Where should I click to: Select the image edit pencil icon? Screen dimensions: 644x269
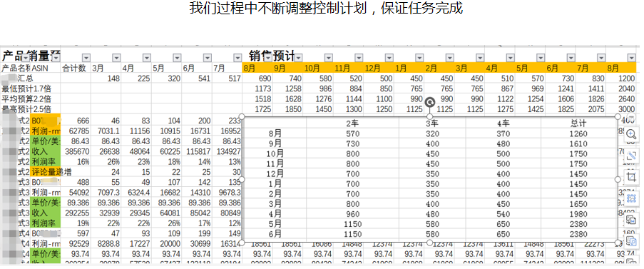[x=632, y=156]
